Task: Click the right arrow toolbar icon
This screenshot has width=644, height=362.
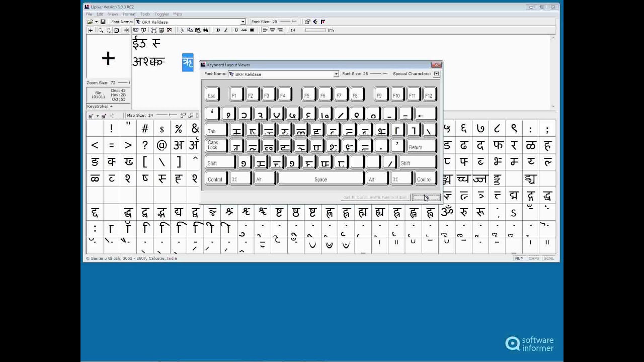Action: coord(126,30)
